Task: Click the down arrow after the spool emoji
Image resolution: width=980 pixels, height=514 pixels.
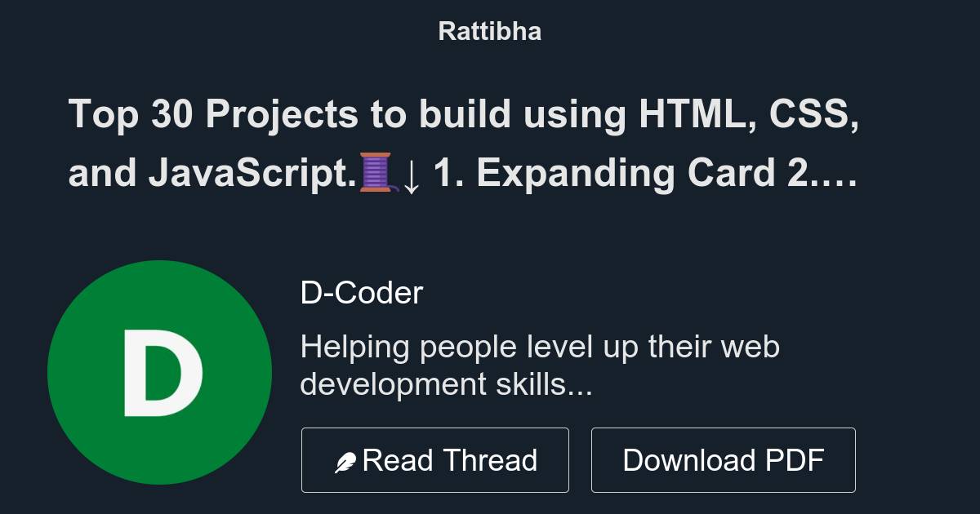Action: pos(412,176)
